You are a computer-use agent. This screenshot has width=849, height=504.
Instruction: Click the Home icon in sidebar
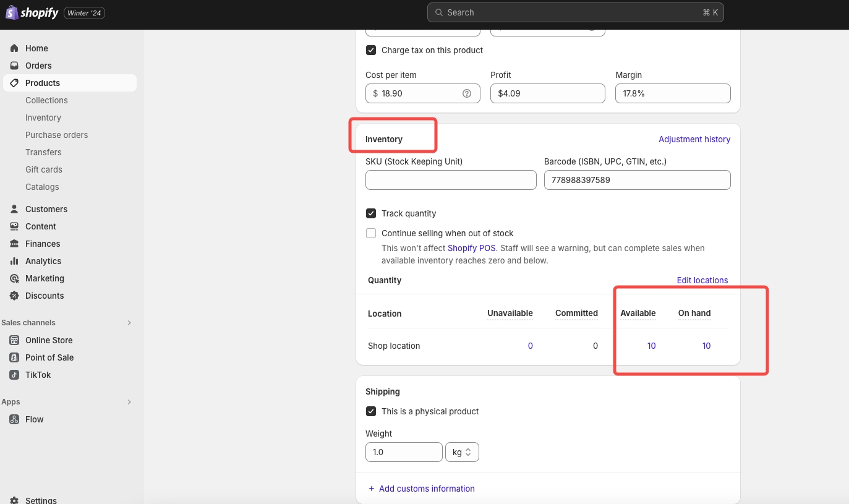[x=14, y=48]
